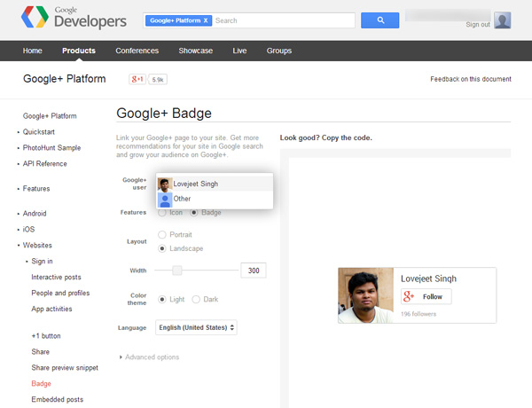The width and height of the screenshot is (532, 408).
Task: Choose Other in Google+ user dropdown
Action: pos(215,200)
